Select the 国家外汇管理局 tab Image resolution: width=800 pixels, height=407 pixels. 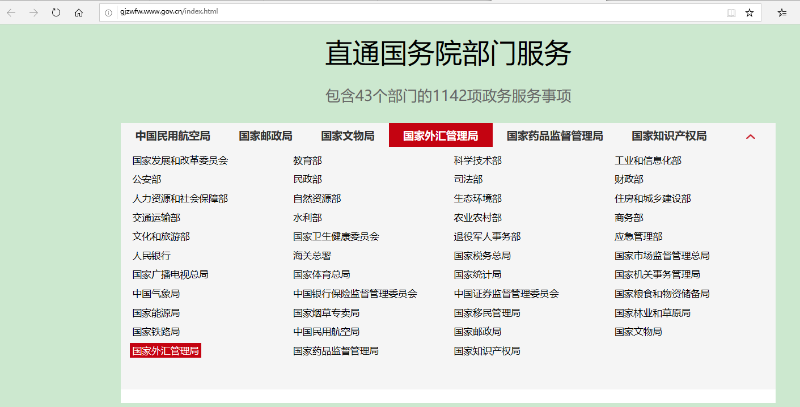[x=440, y=136]
